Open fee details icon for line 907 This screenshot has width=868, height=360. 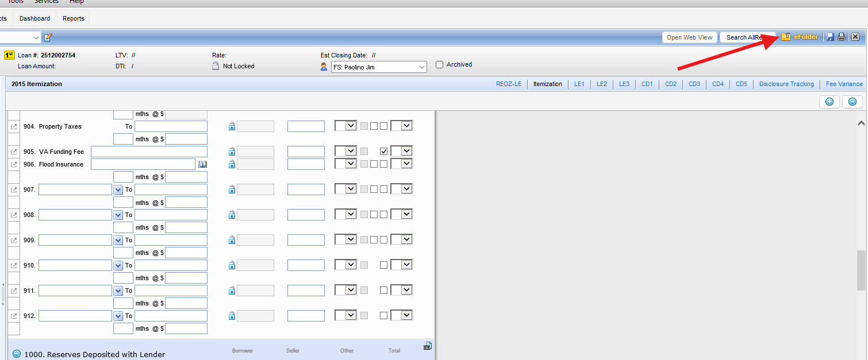[14, 189]
